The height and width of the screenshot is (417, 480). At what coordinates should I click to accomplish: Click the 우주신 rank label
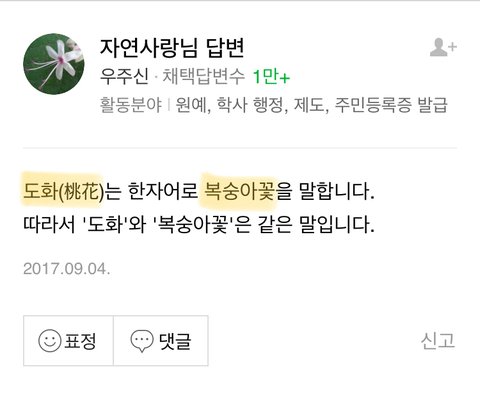(124, 76)
